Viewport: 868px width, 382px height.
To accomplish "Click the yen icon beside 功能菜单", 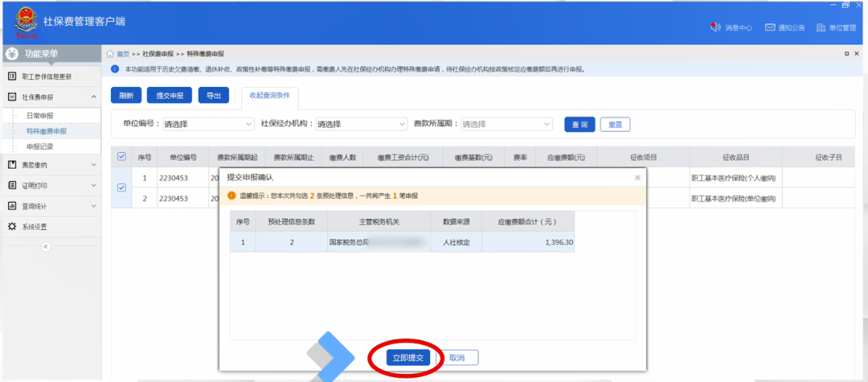I will (12, 54).
